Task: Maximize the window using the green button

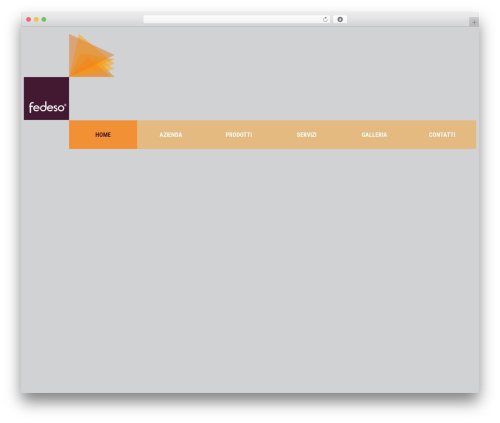Action: 44,19
